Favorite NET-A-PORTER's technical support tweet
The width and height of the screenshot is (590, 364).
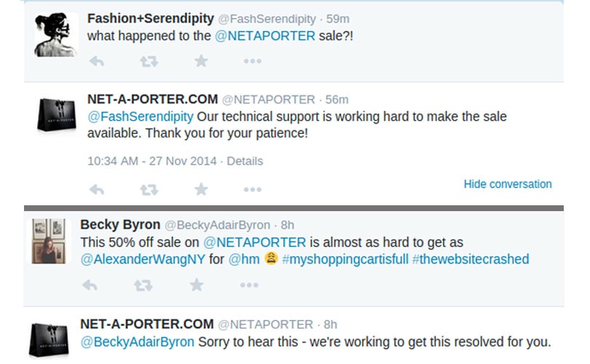pyautogui.click(x=201, y=190)
